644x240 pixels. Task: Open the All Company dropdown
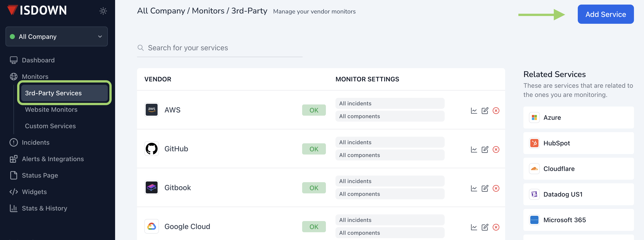coord(56,37)
